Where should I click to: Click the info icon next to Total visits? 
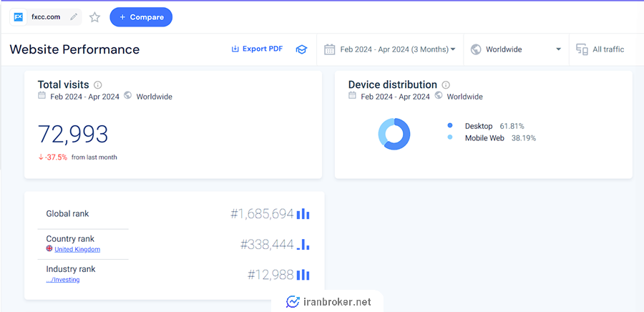point(98,85)
